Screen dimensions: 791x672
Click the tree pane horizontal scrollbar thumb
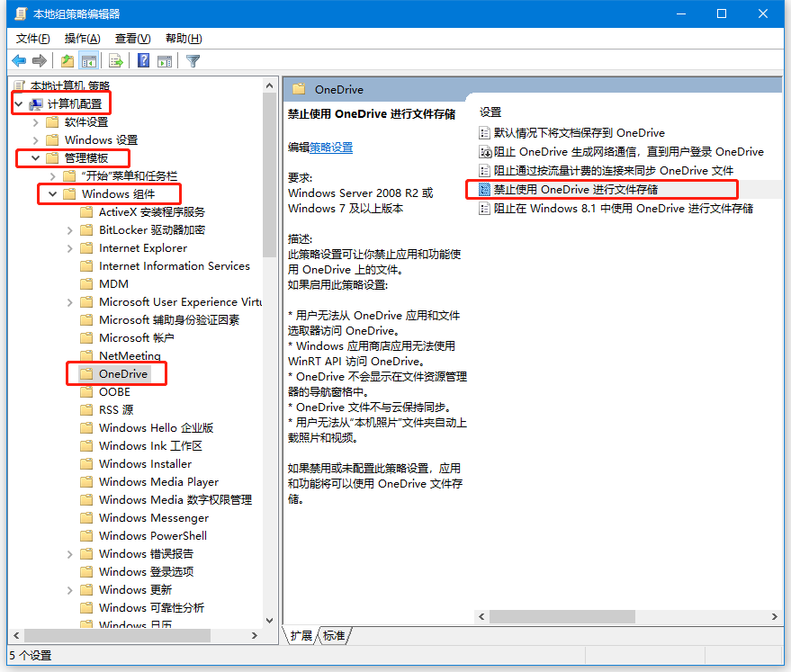[x=117, y=636]
